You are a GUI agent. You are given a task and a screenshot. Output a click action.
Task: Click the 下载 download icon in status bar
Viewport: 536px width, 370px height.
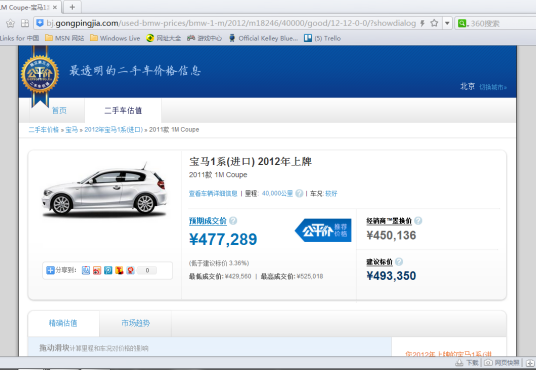468,362
